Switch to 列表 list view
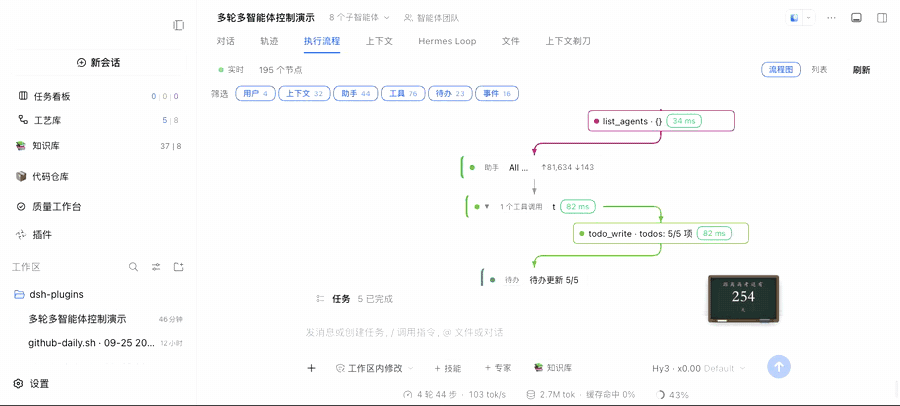Viewport: 900px width, 406px height. point(819,69)
